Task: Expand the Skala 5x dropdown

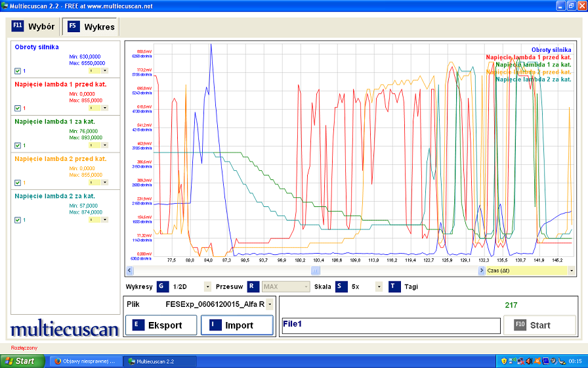Action: tap(379, 287)
